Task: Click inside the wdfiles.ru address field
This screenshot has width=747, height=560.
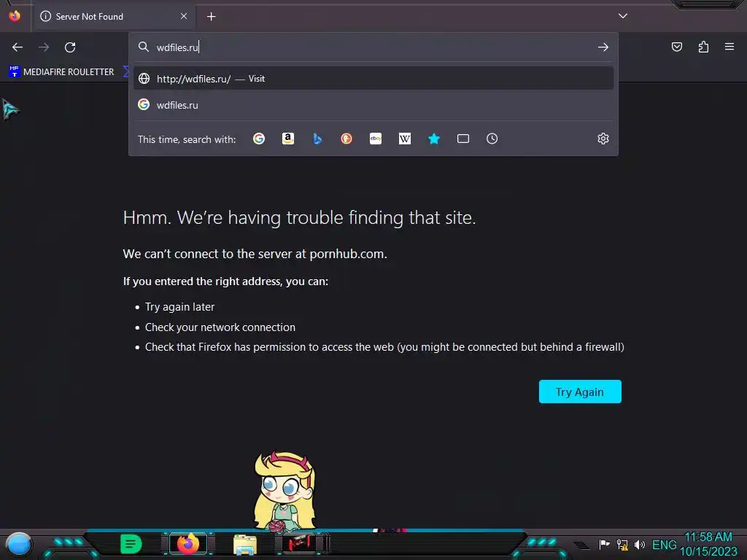Action: pyautogui.click(x=373, y=47)
